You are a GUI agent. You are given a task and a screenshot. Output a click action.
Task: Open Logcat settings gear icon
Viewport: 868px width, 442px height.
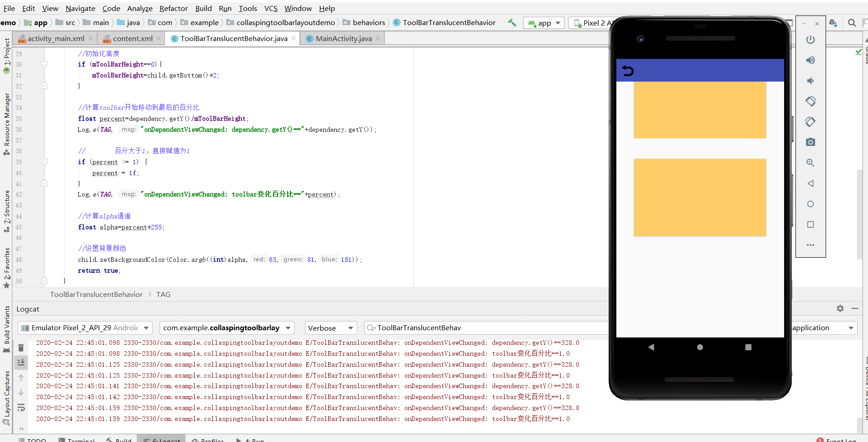(840, 309)
